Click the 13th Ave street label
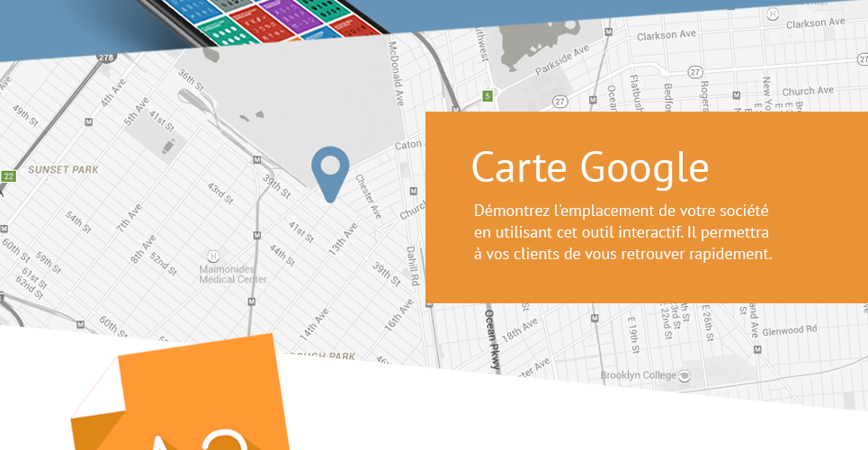This screenshot has height=450, width=868. point(344,238)
